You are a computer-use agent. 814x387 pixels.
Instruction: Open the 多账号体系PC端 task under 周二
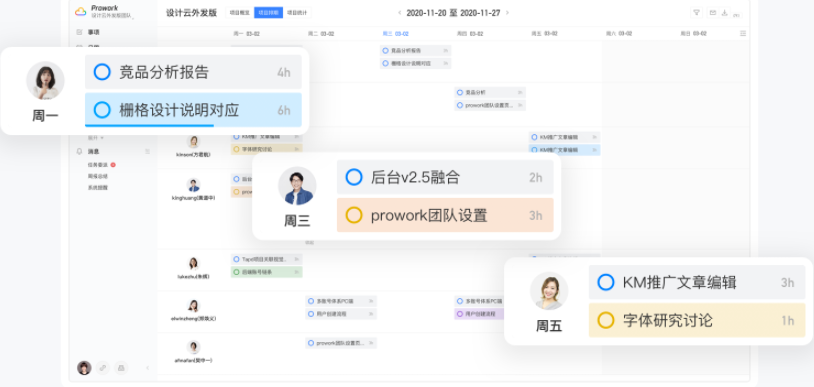[341, 301]
